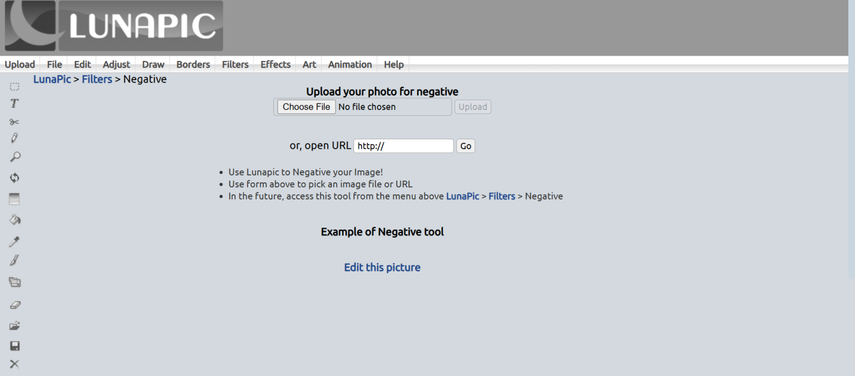Open the Filters menu

[x=235, y=64]
